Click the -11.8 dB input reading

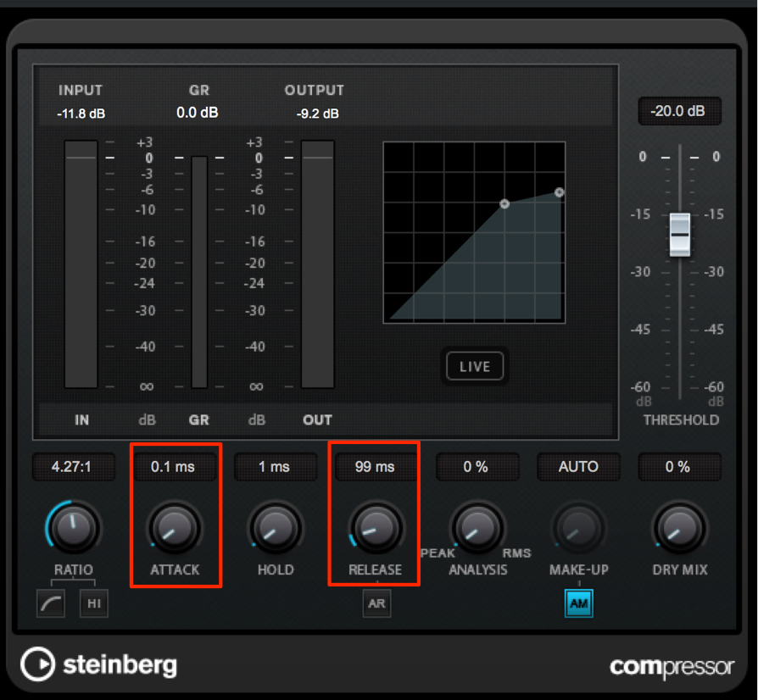pyautogui.click(x=81, y=114)
